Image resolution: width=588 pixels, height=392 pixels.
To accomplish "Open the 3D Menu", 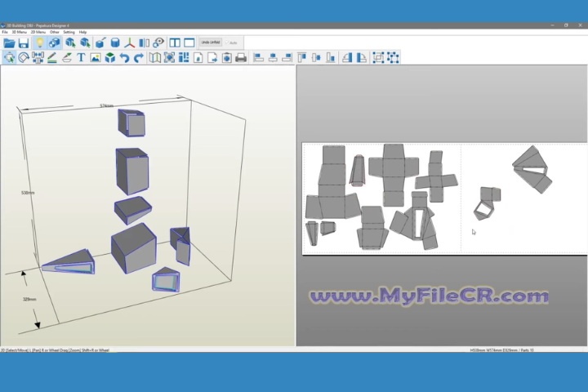I will tap(18, 32).
